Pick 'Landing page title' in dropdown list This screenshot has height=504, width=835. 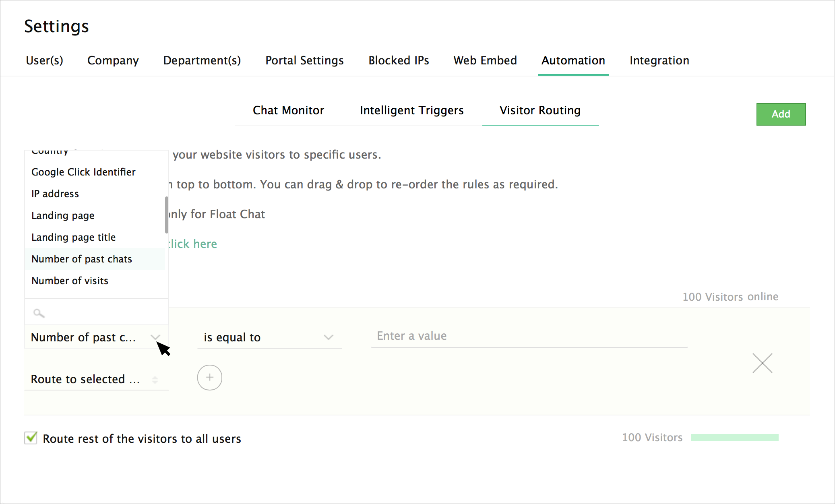tap(74, 237)
